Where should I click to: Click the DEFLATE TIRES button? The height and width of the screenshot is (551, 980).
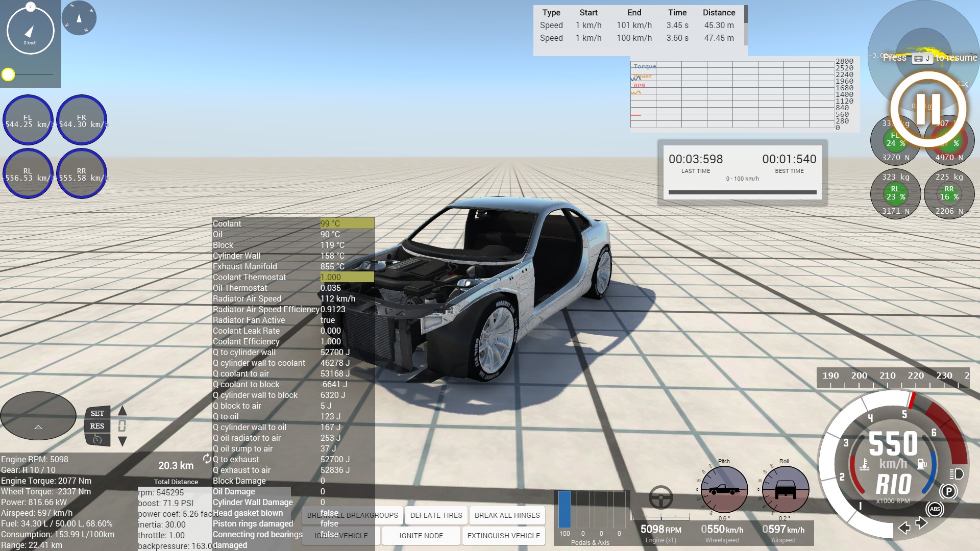tap(436, 515)
